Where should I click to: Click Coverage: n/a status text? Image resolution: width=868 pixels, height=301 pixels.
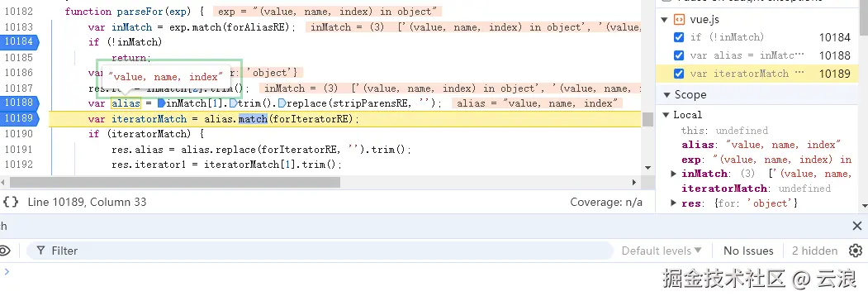tap(606, 202)
